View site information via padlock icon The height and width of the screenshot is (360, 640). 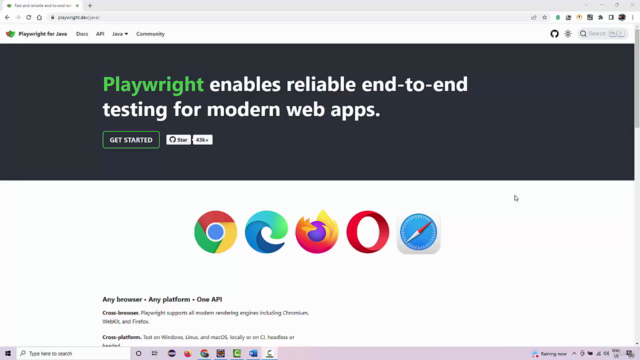pyautogui.click(x=52, y=18)
